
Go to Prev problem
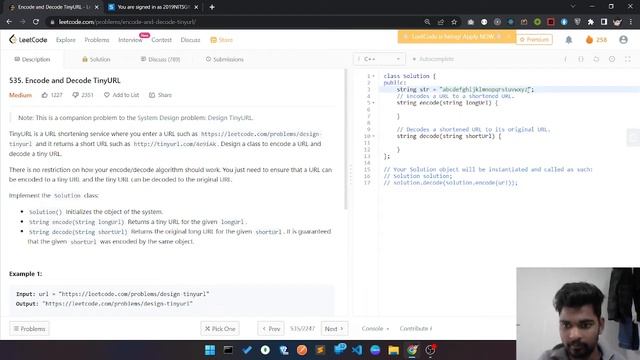[271, 329]
